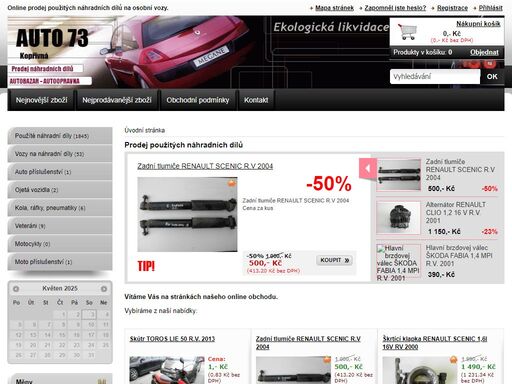Select Použité náhradní díly category
The width and height of the screenshot is (512, 384).
[60, 136]
